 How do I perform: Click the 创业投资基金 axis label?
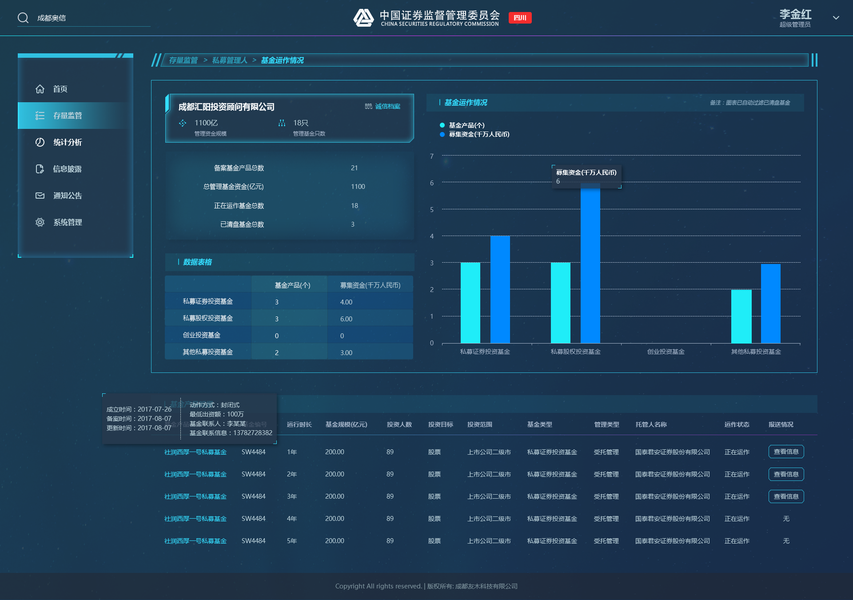point(666,352)
